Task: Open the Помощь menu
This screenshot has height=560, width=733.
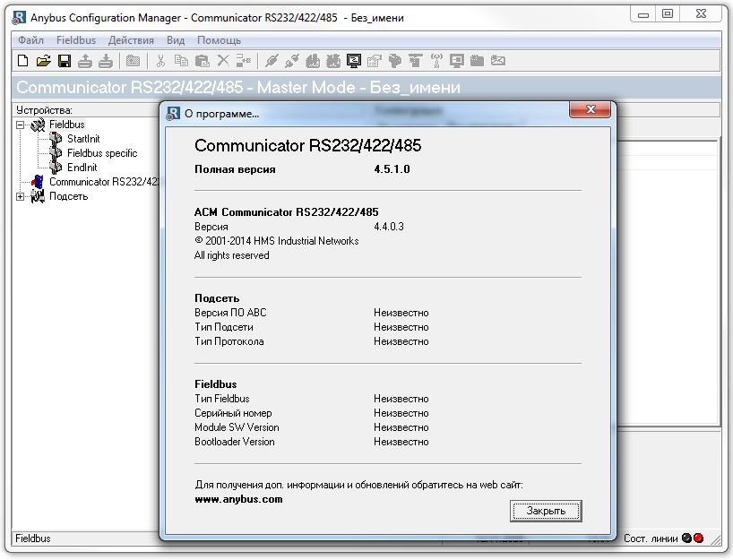Action: tap(219, 40)
